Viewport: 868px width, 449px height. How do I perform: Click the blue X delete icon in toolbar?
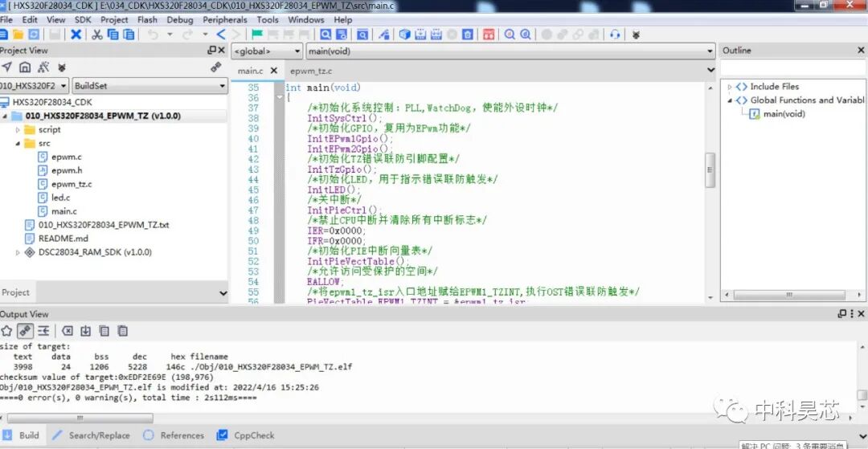(x=76, y=35)
